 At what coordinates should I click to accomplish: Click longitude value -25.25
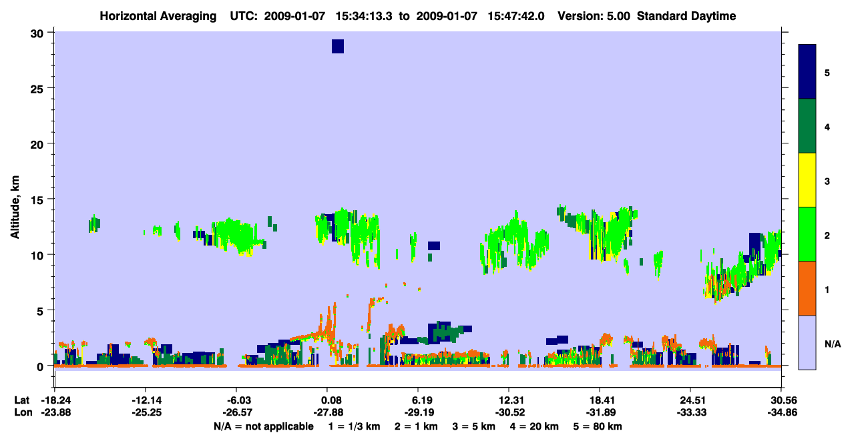146,412
